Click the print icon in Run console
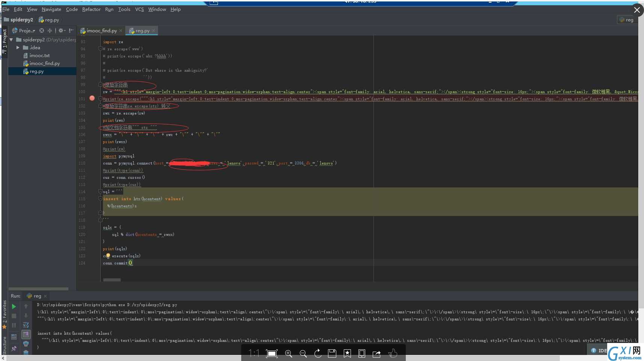644x361 pixels. click(x=26, y=344)
